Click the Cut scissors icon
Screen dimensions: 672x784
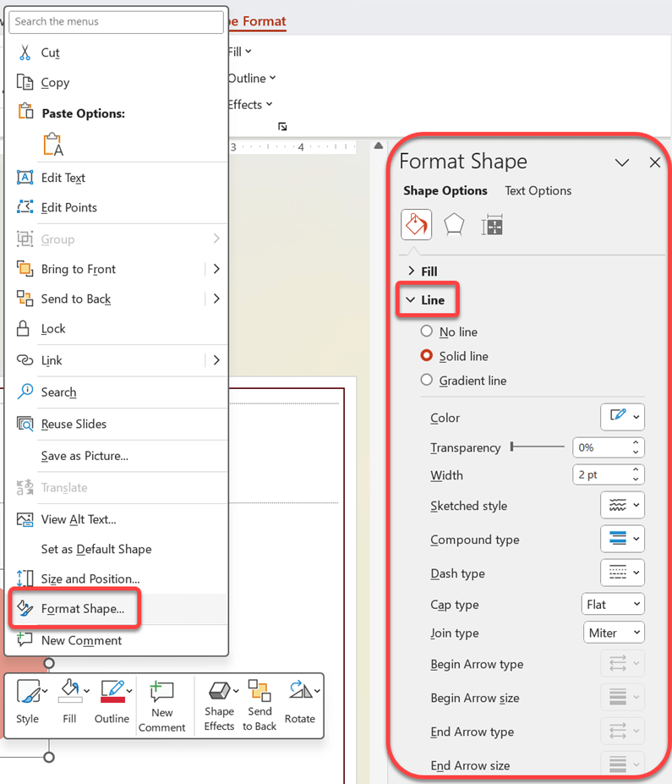25,52
